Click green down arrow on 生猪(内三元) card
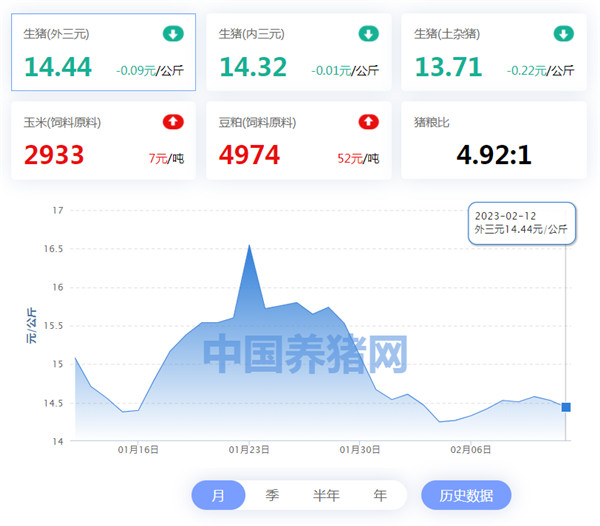The height and width of the screenshot is (526, 600). coord(369,34)
